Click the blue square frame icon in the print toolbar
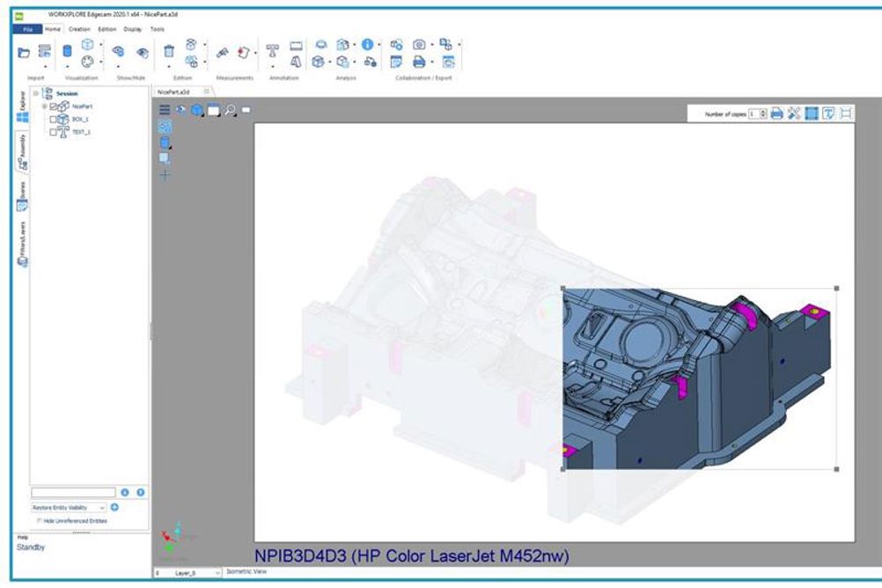 coord(811,114)
